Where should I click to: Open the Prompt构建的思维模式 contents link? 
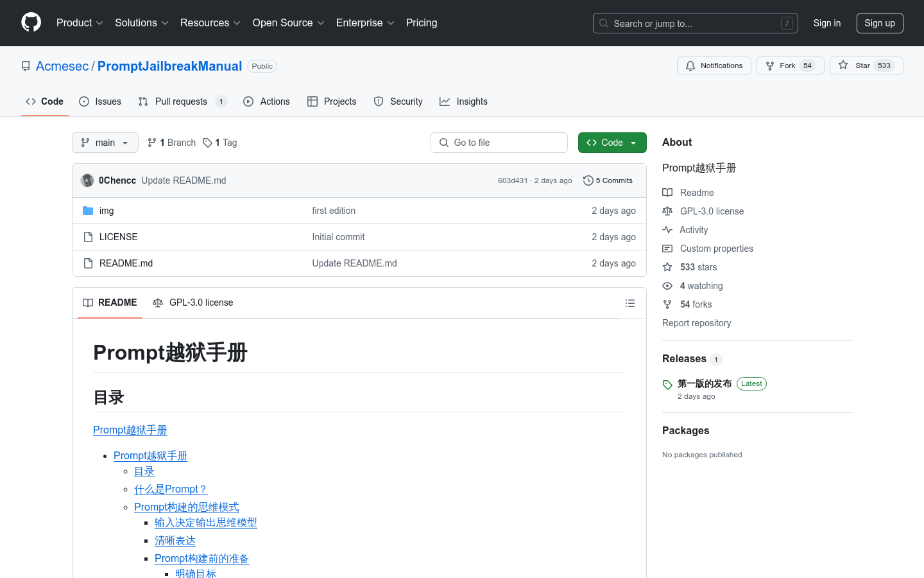click(186, 507)
